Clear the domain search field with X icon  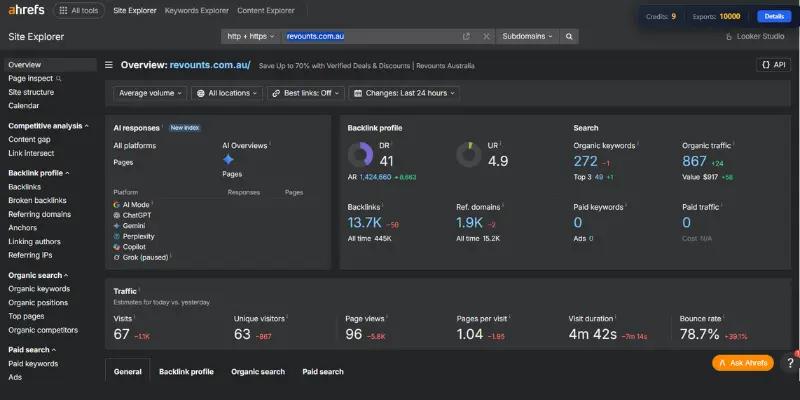486,36
